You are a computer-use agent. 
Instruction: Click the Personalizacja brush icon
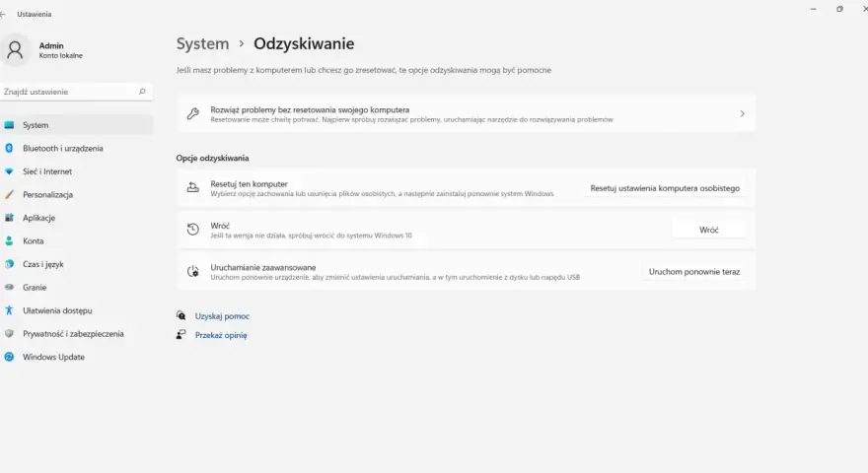pos(10,195)
